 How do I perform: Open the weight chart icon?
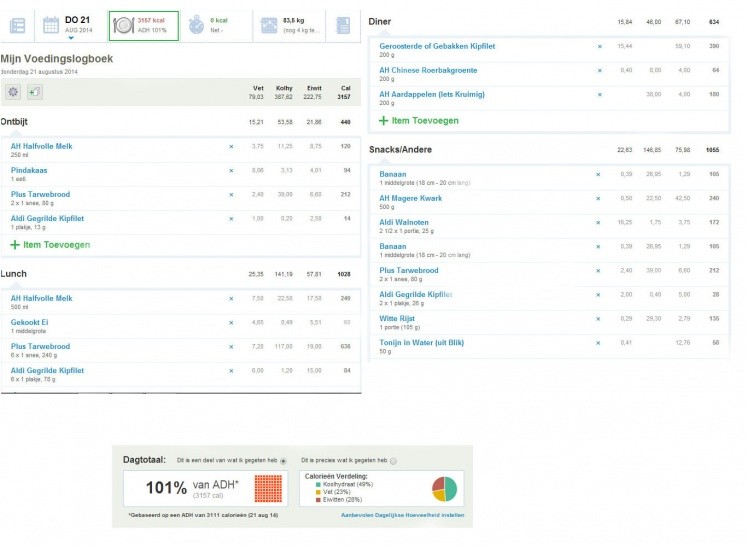(267, 25)
